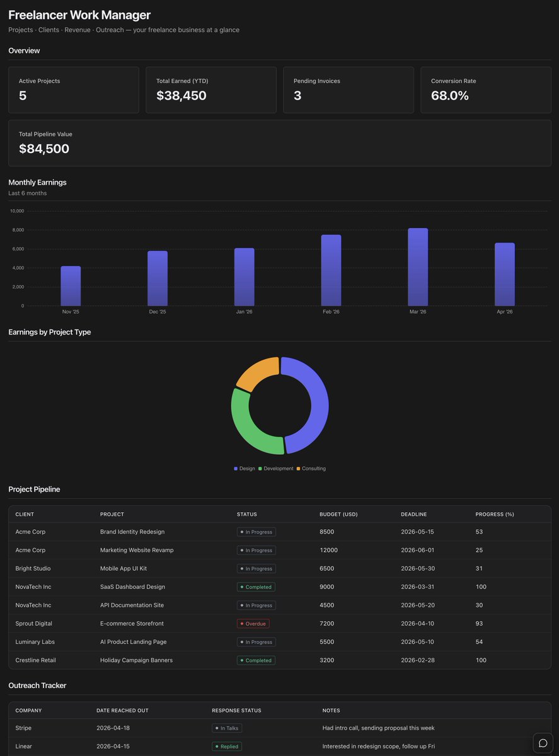Click the Overdue badge for E-commerce Storefront
Screen dimensions: 559x756
pos(253,623)
